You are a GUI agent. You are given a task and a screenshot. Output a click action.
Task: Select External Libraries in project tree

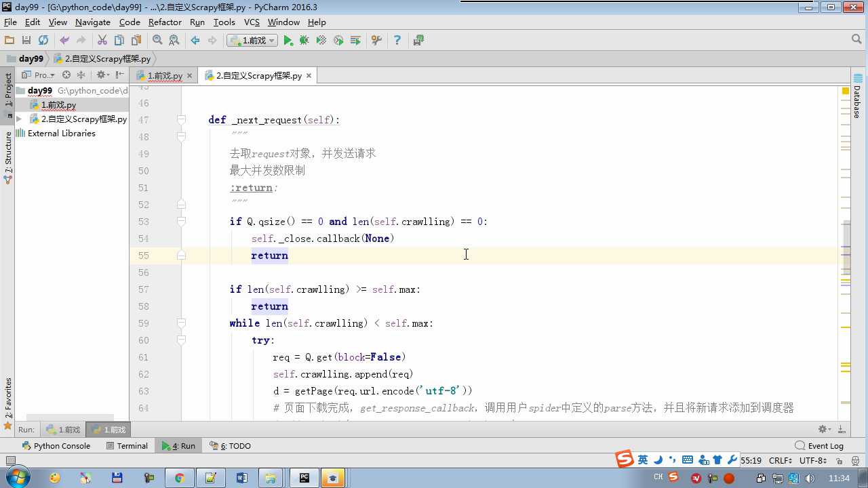(61, 134)
